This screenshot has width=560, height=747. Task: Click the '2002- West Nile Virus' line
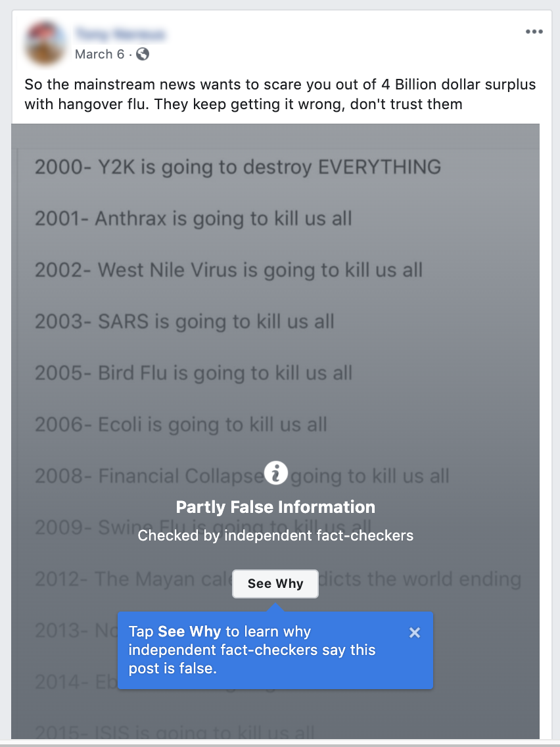click(x=228, y=270)
